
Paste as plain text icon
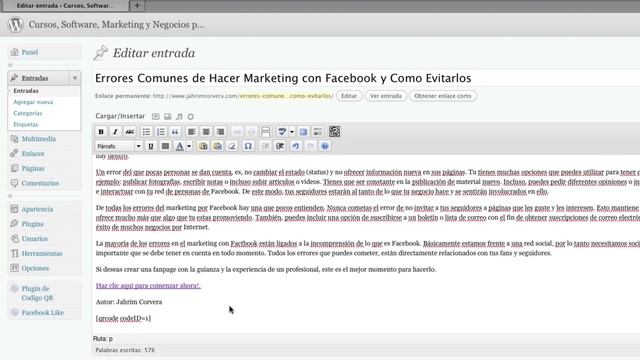click(203, 146)
